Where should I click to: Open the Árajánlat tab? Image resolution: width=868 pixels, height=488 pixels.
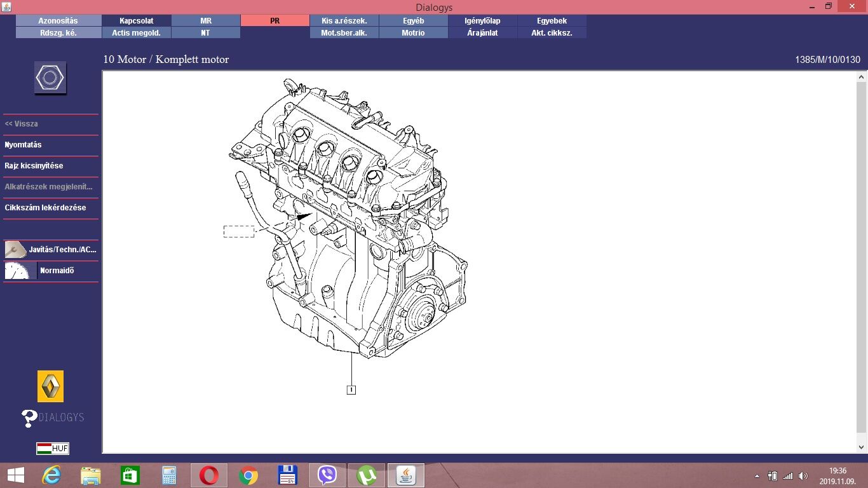[x=482, y=32]
